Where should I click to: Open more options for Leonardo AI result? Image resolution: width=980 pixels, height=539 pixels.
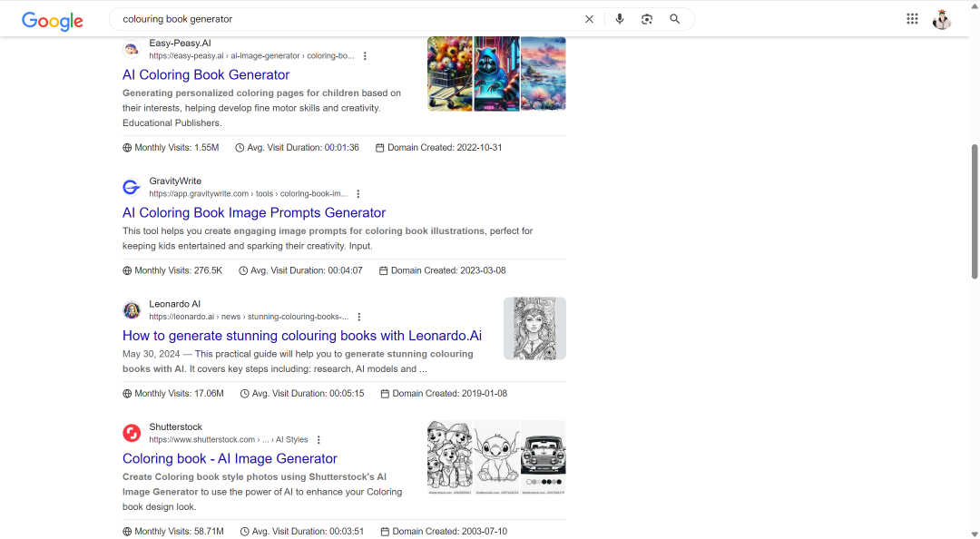pos(358,317)
